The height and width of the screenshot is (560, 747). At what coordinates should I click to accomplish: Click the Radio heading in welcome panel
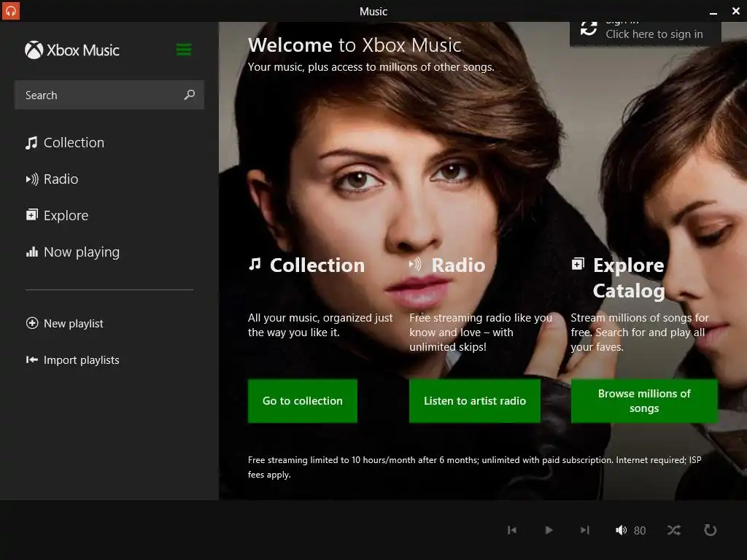click(x=458, y=265)
